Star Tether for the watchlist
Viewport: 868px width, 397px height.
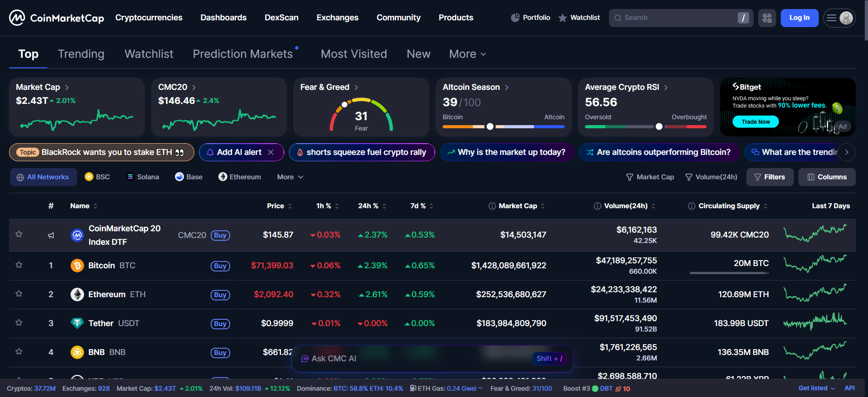coord(19,322)
